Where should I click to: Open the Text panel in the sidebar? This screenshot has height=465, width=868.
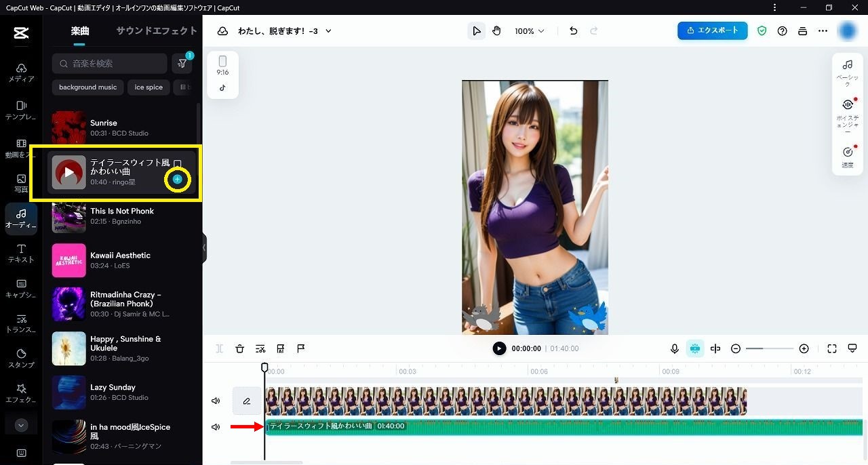tap(21, 254)
